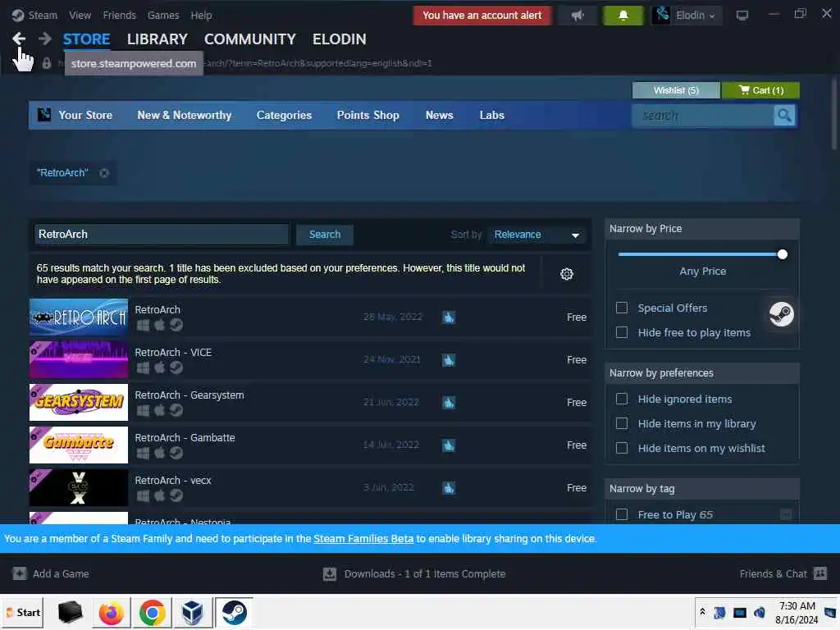
Task: Open Your Store menu
Action: [x=85, y=115]
